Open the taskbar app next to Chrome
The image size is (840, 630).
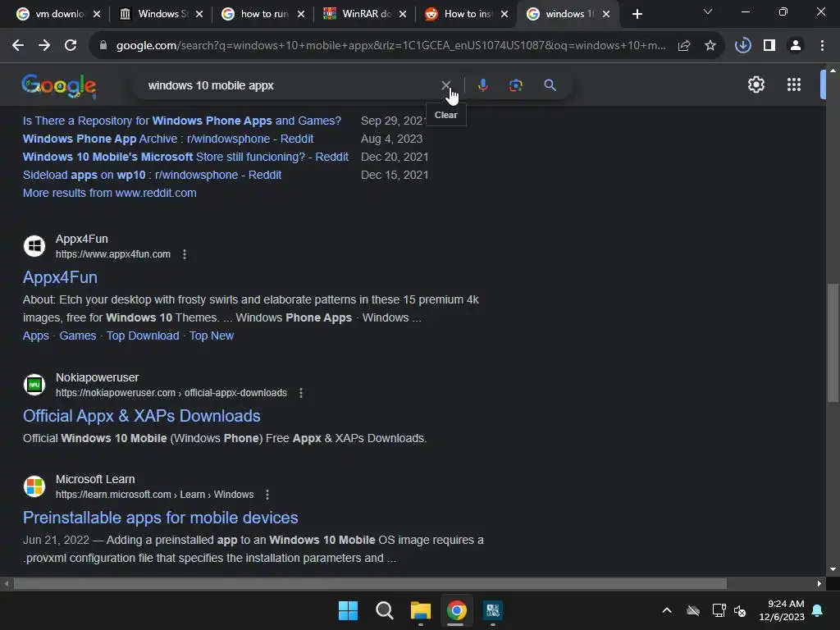(493, 610)
